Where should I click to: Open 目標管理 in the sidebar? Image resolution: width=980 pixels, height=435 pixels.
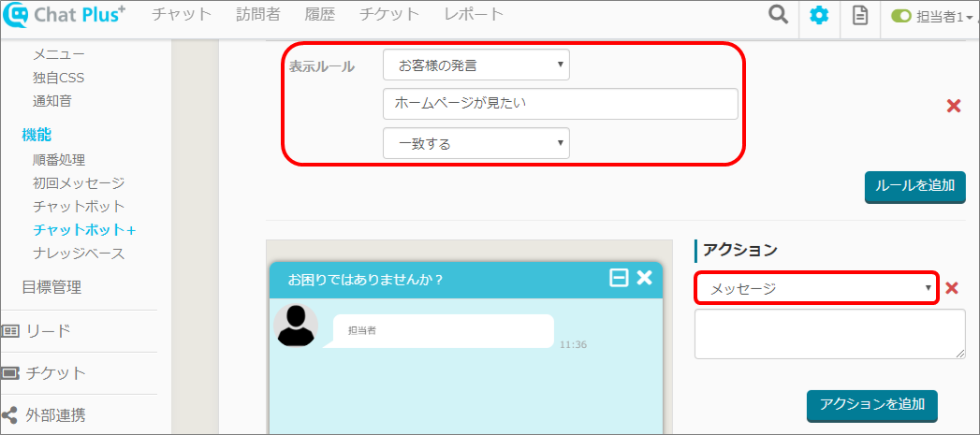click(x=51, y=287)
